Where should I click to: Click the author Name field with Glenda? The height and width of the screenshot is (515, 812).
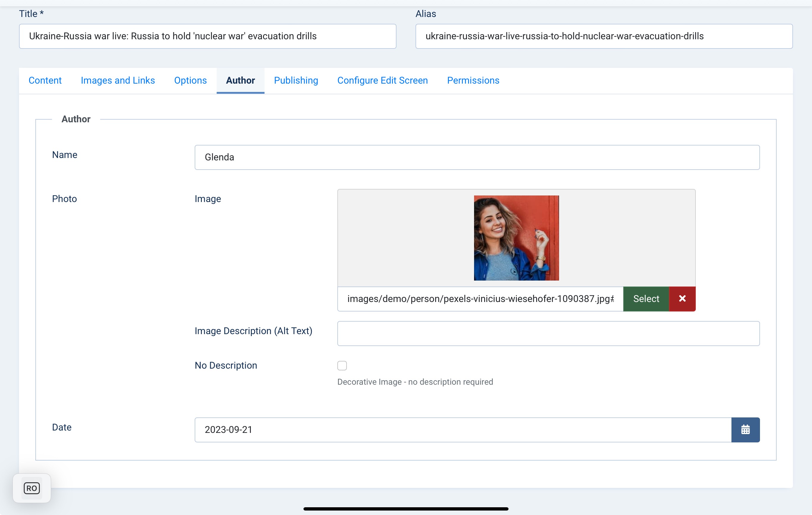477,157
